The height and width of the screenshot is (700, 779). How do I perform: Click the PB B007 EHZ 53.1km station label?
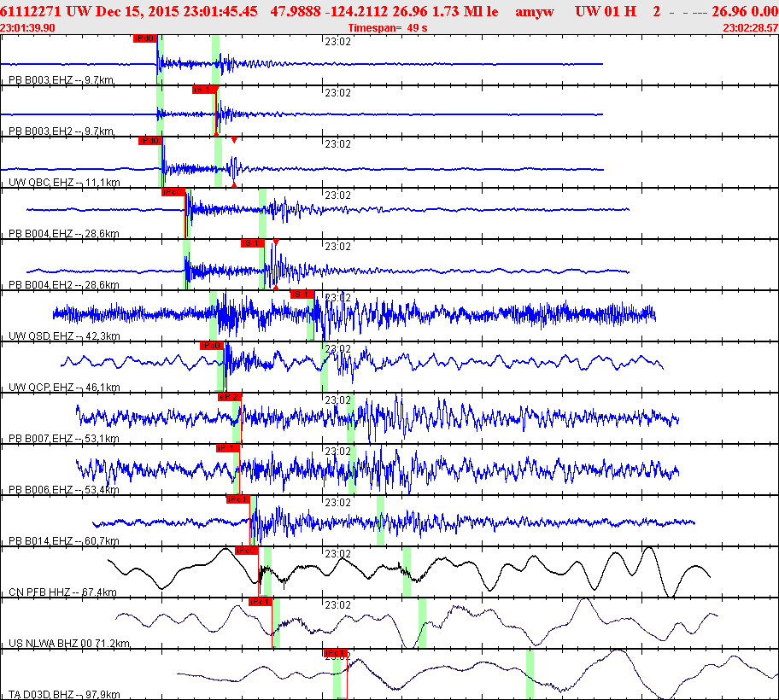point(64,439)
